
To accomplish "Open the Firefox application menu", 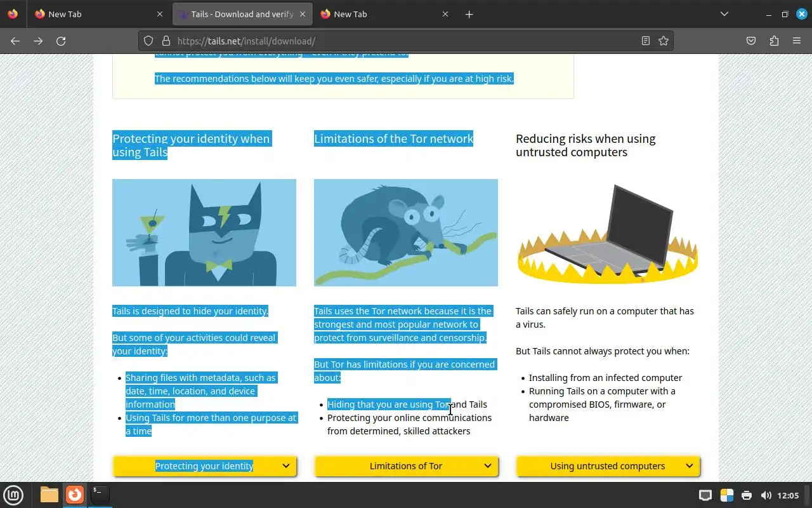I will [797, 41].
